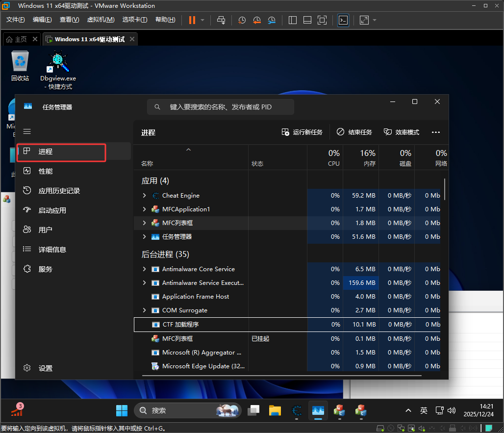Expand the 任务管理器 process row
This screenshot has height=433, width=504.
144,236
